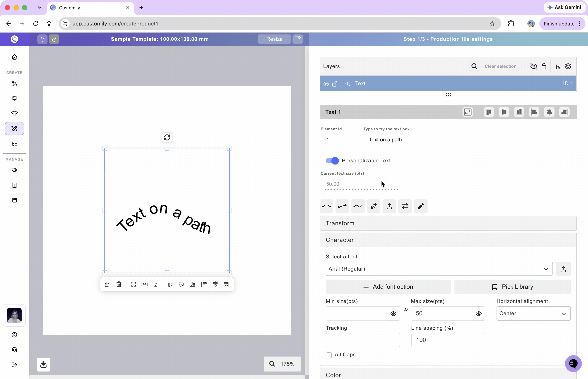Expand the Transform section

pos(448,223)
